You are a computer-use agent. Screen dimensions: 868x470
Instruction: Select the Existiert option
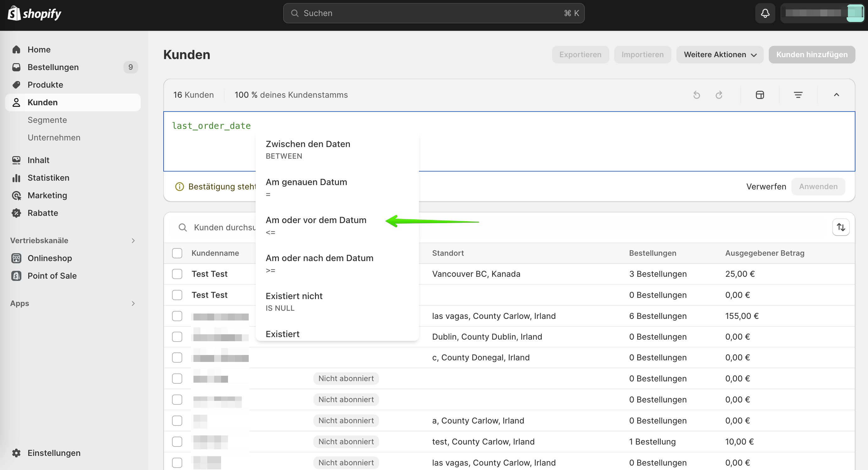coord(337,333)
